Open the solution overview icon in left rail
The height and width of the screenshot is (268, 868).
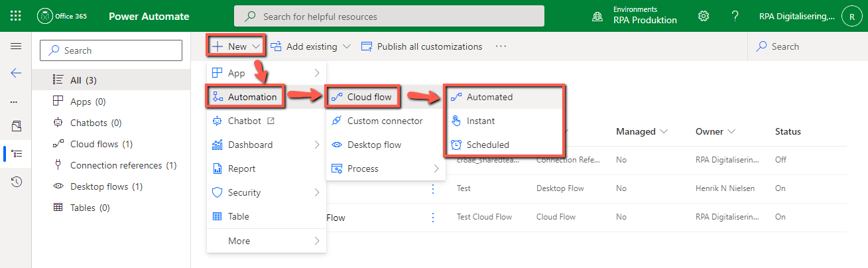[17, 126]
